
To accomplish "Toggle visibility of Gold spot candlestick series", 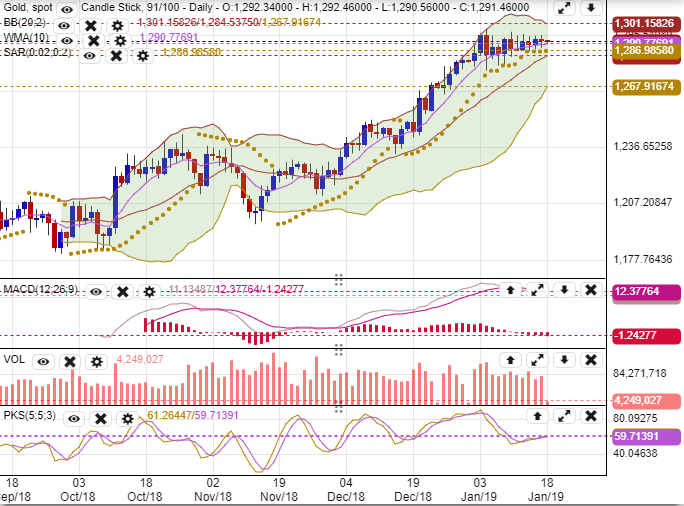I will pos(66,8).
